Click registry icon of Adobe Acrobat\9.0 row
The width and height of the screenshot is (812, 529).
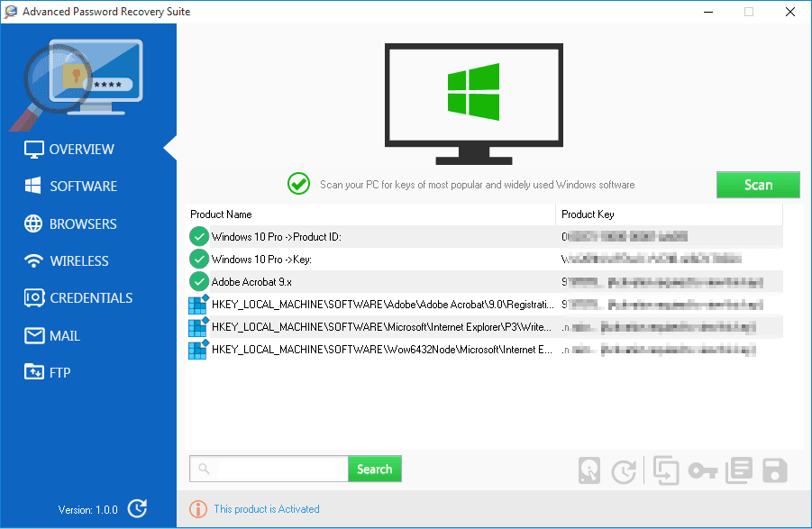coord(198,305)
